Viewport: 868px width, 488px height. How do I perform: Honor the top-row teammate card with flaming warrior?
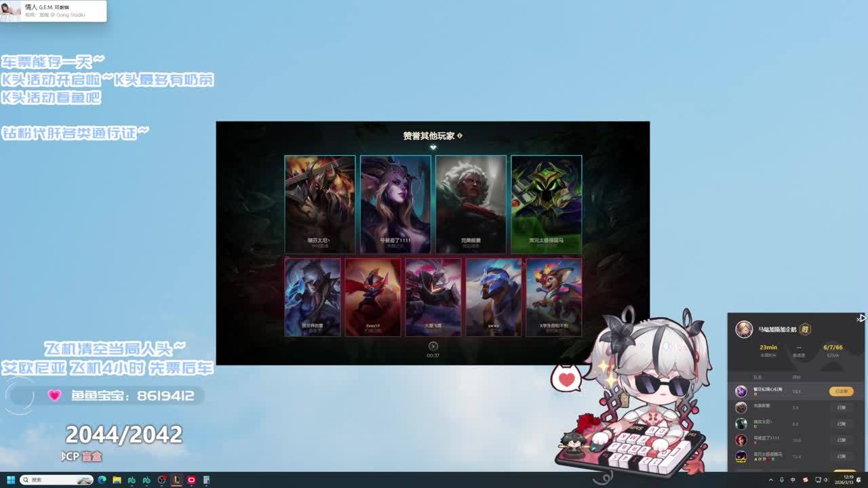[x=320, y=204]
